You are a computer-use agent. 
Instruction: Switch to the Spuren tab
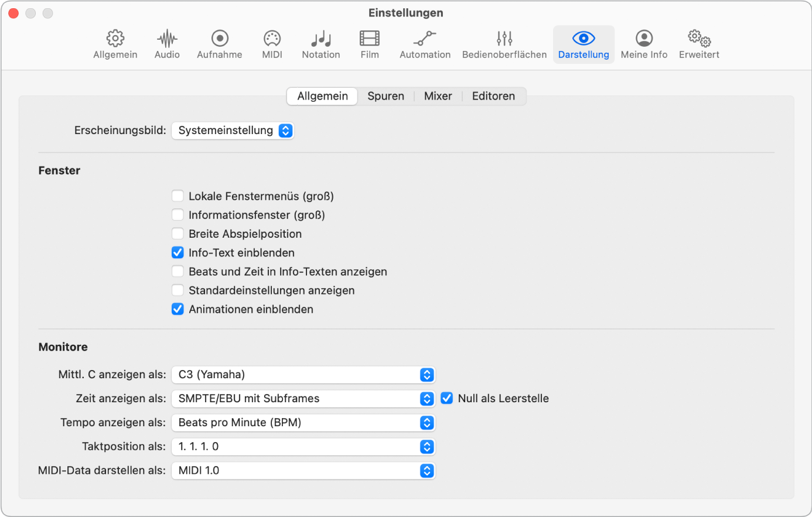pyautogui.click(x=385, y=96)
